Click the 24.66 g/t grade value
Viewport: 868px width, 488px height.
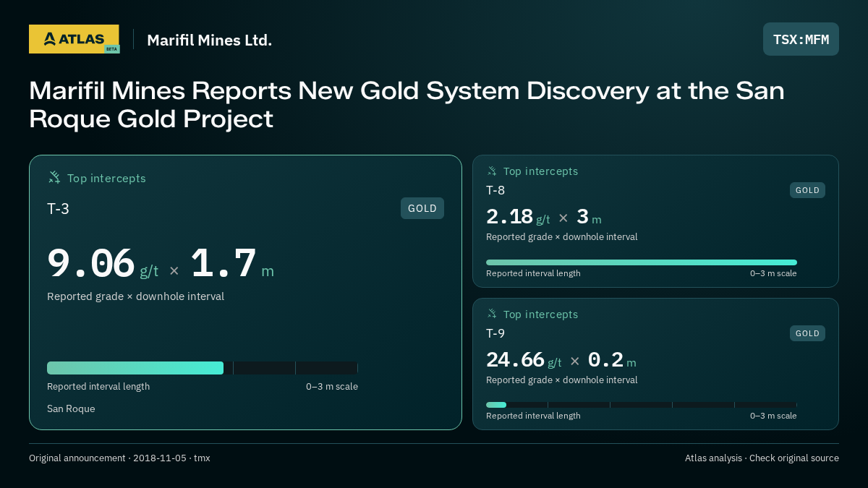pyautogui.click(x=524, y=359)
